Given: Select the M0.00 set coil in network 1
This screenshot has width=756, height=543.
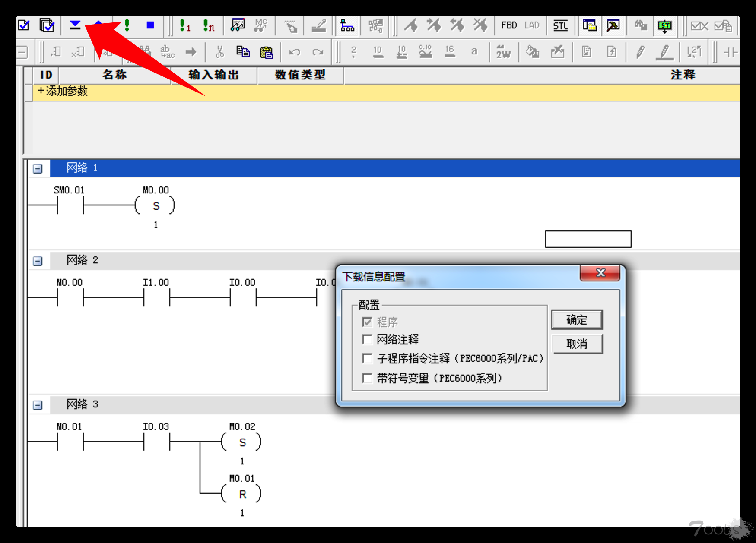Looking at the screenshot, I should point(156,205).
